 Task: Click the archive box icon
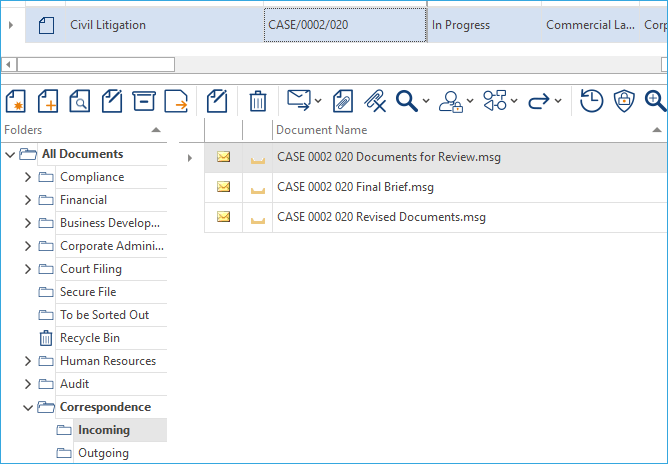tap(144, 101)
